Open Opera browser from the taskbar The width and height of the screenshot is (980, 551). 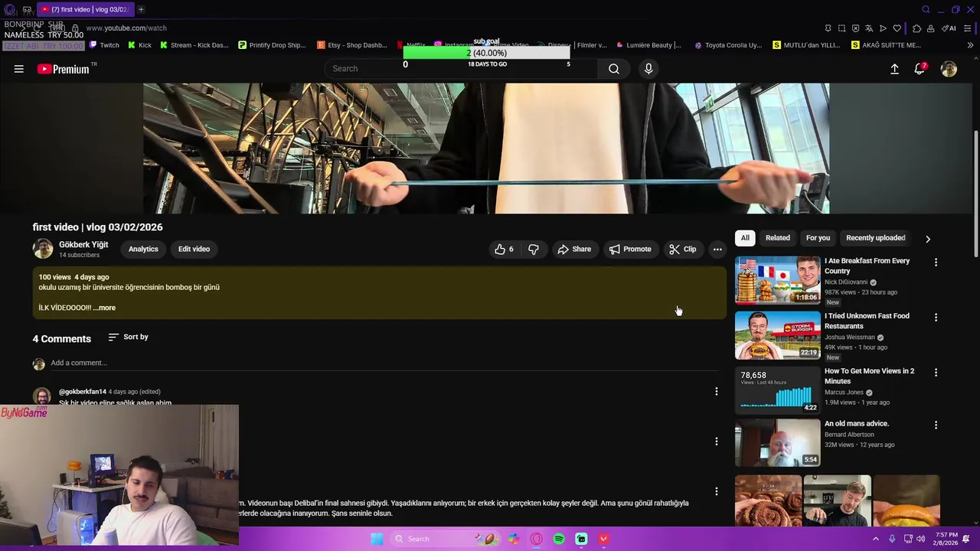click(537, 539)
